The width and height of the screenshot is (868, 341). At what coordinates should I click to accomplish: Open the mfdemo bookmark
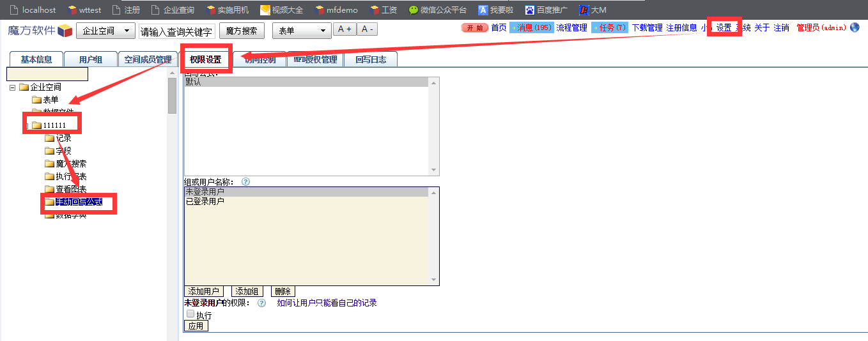click(x=337, y=10)
